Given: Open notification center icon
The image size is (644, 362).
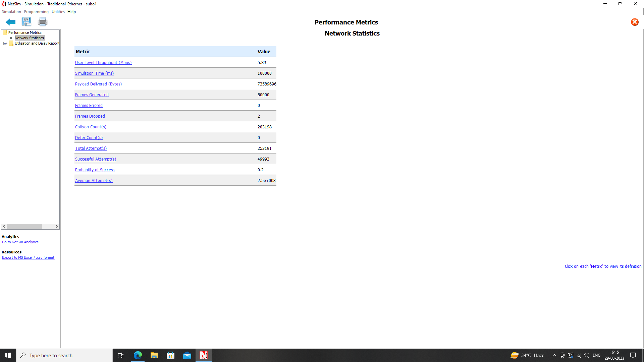Looking at the screenshot, I should (633, 355).
